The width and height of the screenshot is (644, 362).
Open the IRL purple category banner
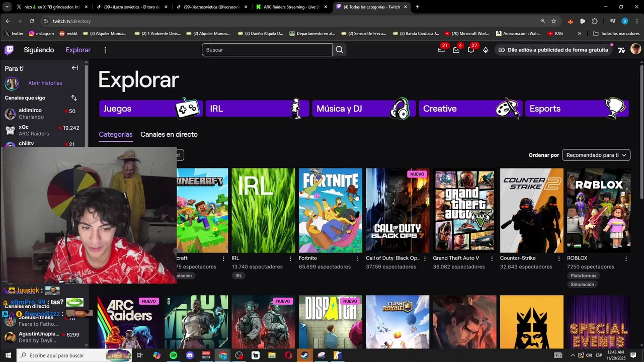(257, 109)
